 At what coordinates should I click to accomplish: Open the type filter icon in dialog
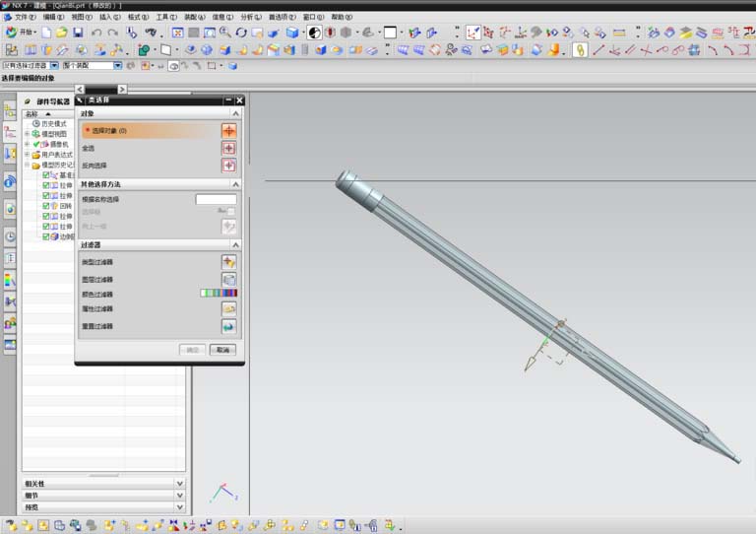[x=228, y=262]
